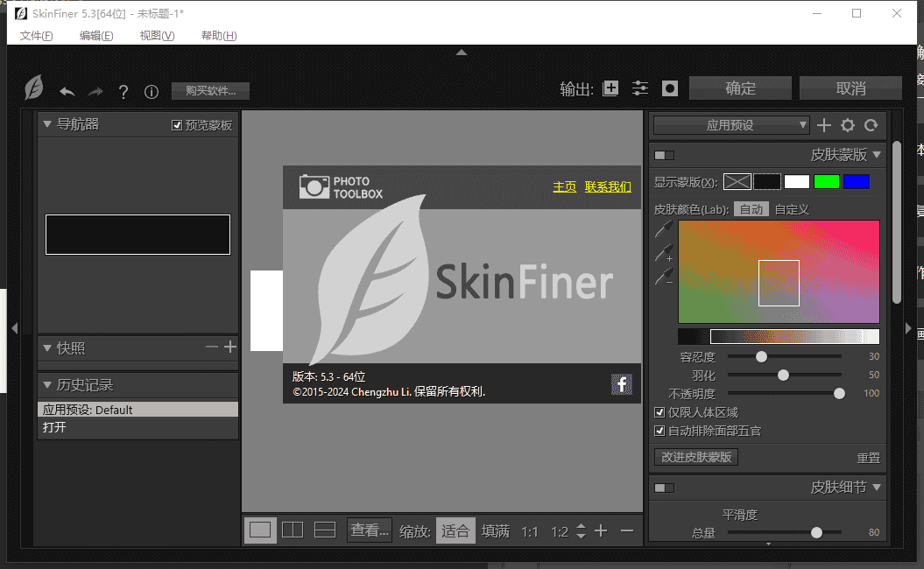Viewport: 924px width, 569px height.
Task: Click the 确定 button
Action: (x=740, y=88)
